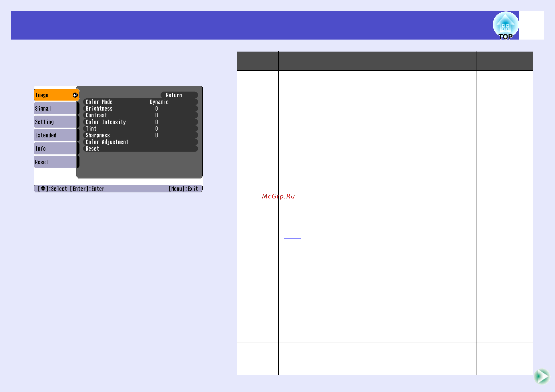Click the Select/Enter hint in status bar
This screenshot has width=555, height=392.
coord(71,189)
